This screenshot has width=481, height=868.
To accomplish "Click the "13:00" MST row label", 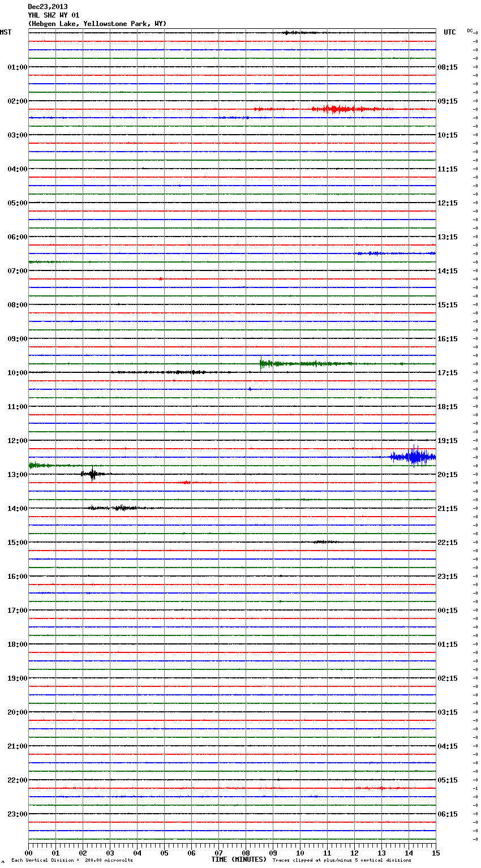I will tap(18, 475).
